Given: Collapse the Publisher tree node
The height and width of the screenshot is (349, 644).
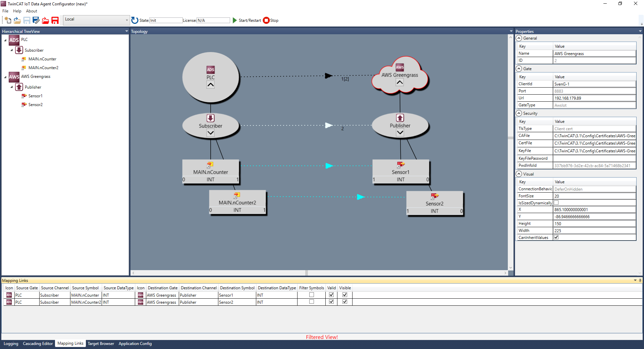Looking at the screenshot, I should click(x=12, y=87).
